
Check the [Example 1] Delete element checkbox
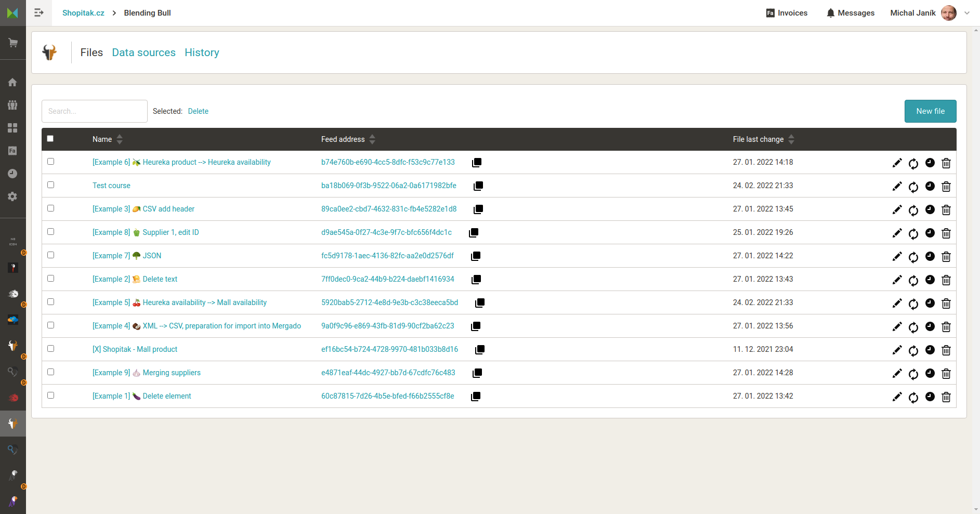[50, 396]
